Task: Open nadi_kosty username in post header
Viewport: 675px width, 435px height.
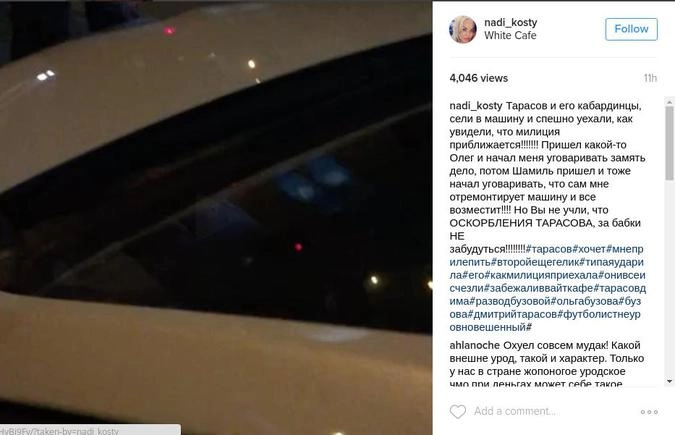Action: tap(511, 22)
